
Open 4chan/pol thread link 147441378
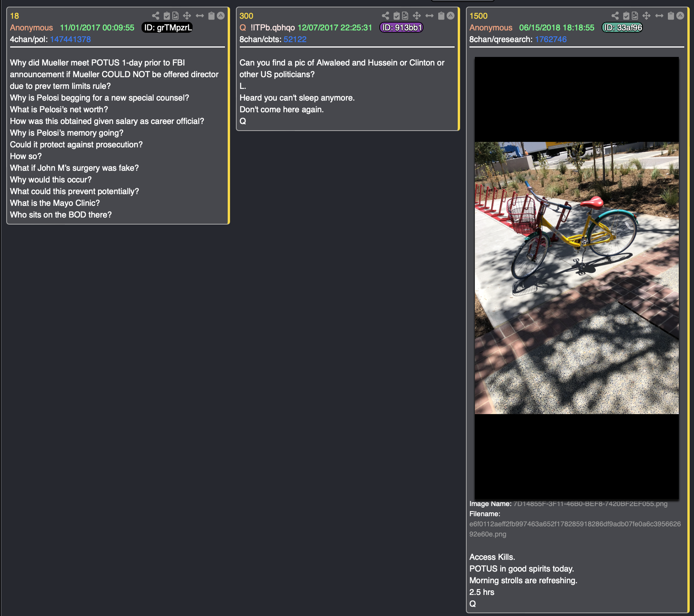[x=70, y=39]
